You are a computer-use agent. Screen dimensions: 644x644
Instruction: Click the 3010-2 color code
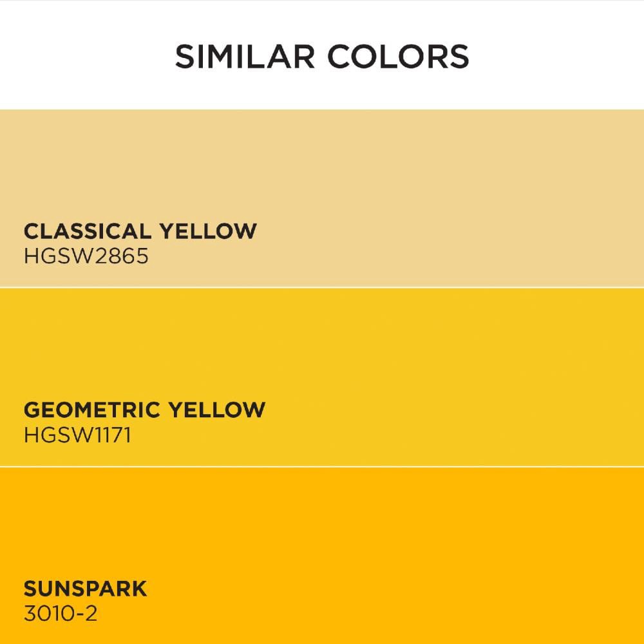61,614
